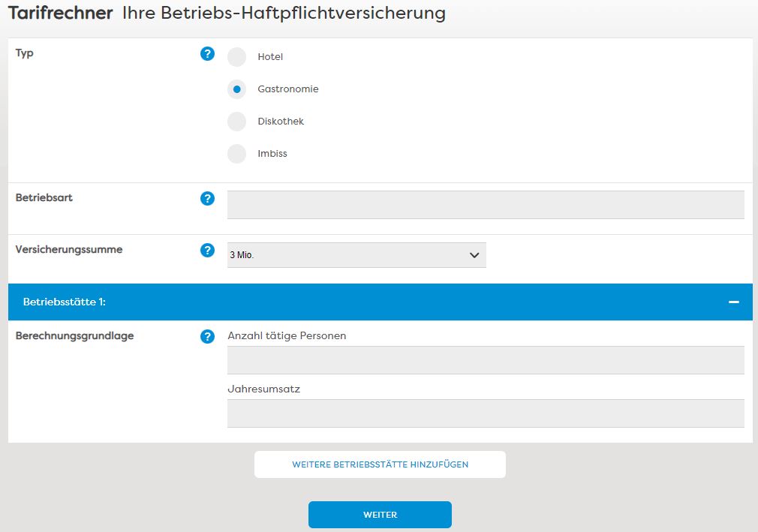Select the Gastronomie radio button
This screenshot has height=532, width=758.
point(237,89)
